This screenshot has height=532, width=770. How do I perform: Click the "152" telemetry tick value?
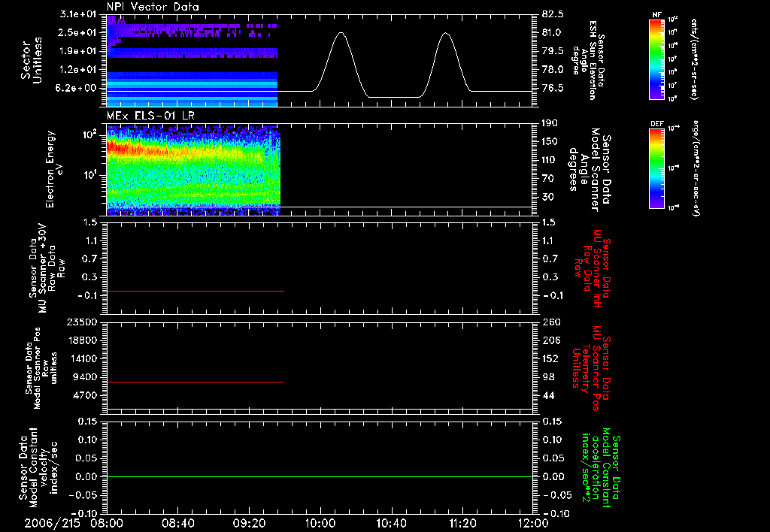[550, 358]
